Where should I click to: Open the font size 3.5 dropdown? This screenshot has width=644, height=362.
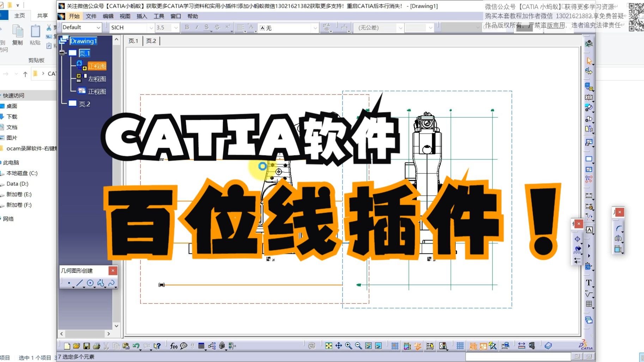(x=176, y=27)
